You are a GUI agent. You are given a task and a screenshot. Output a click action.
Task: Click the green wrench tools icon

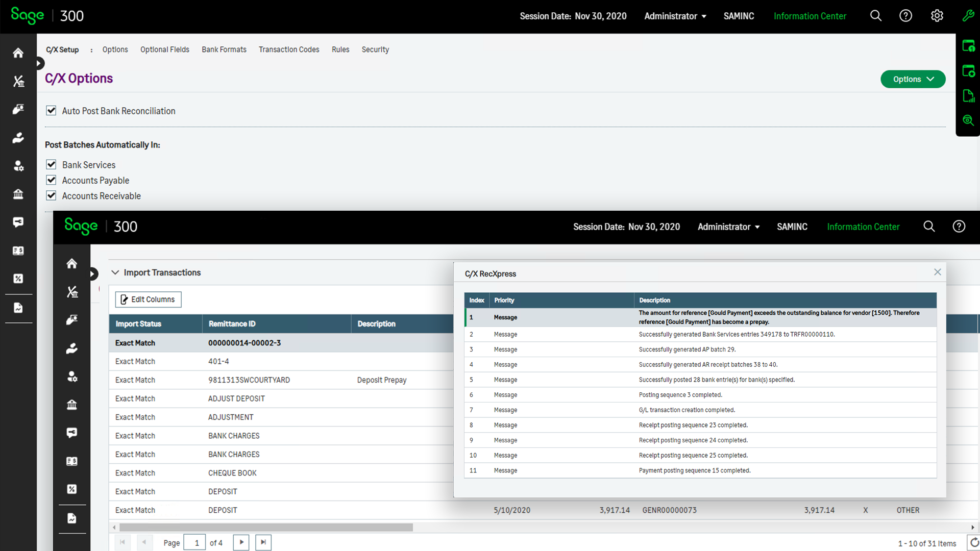pyautogui.click(x=968, y=16)
